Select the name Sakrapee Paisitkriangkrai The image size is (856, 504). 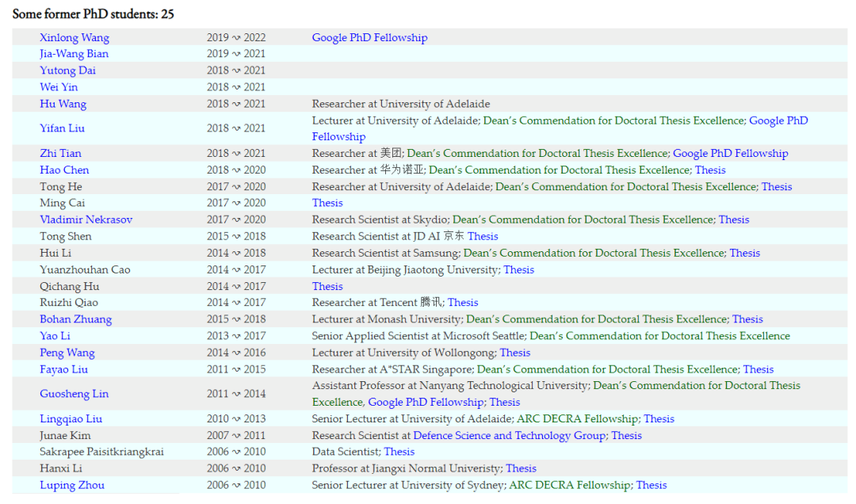pyautogui.click(x=101, y=452)
